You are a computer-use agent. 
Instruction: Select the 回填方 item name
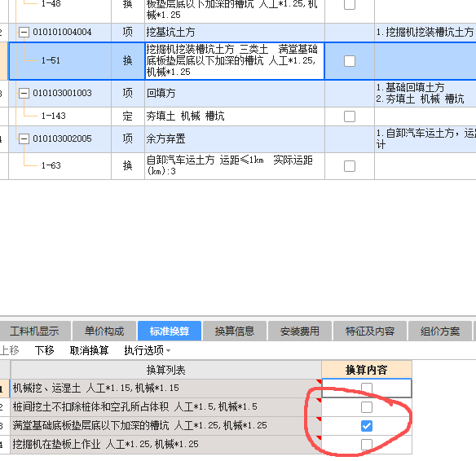[235, 93]
